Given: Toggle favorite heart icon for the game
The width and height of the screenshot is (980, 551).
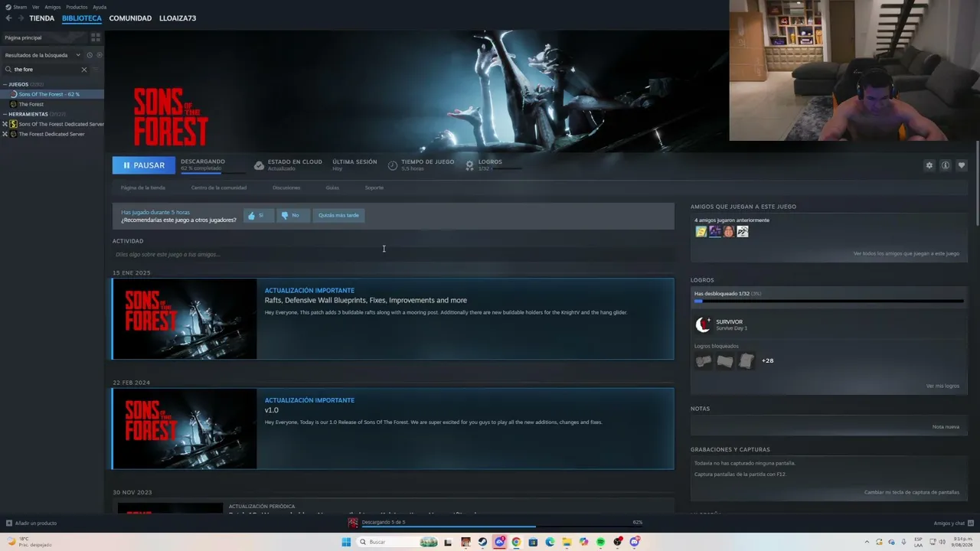Looking at the screenshot, I should point(962,165).
